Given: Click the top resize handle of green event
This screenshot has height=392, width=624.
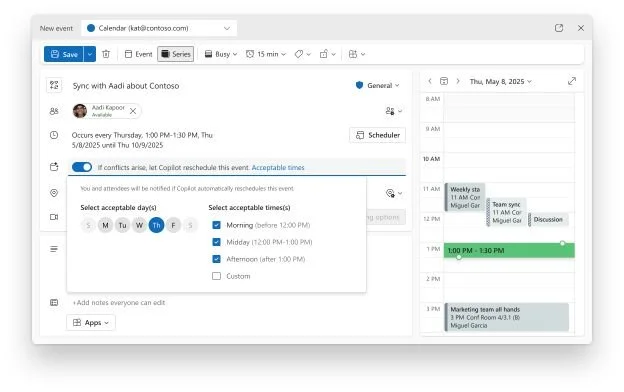Looking at the screenshot, I should click(562, 243).
